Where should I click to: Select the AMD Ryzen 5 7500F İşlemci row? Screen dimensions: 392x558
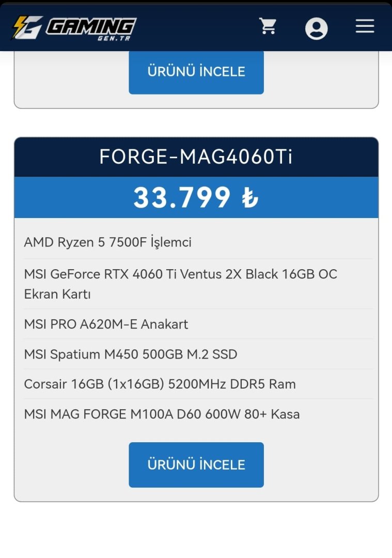point(108,242)
